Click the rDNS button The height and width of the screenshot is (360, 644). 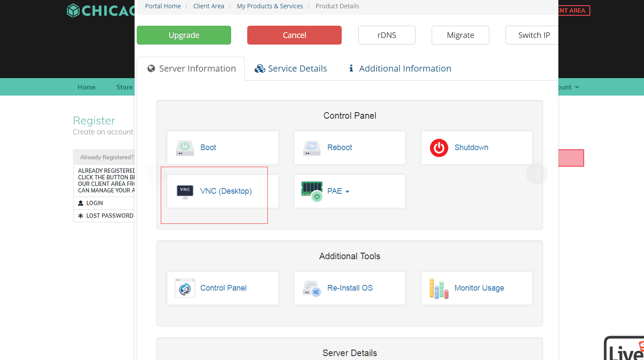[x=387, y=35]
